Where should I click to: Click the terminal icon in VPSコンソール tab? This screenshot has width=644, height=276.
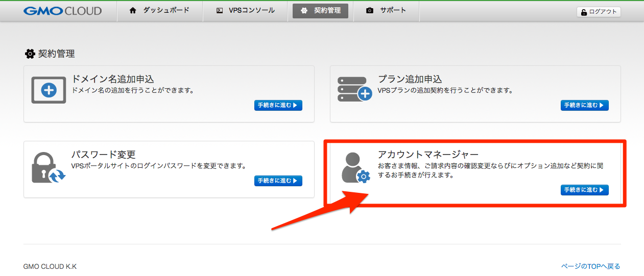pyautogui.click(x=220, y=11)
